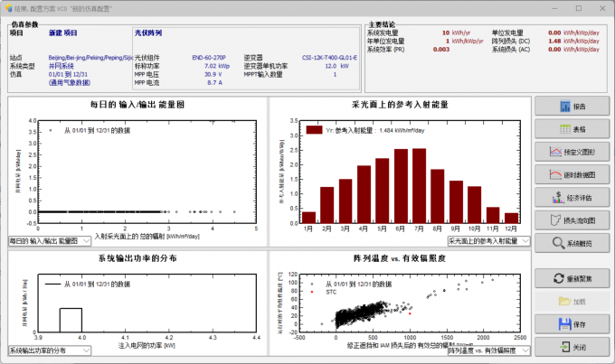
Task: Click the dark red Yr legend swatch
Action: point(314,130)
